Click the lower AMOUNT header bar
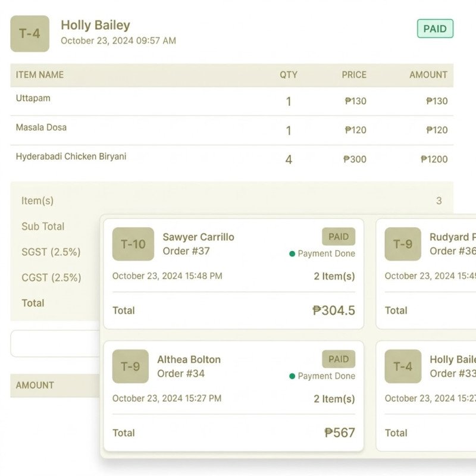 (55, 385)
